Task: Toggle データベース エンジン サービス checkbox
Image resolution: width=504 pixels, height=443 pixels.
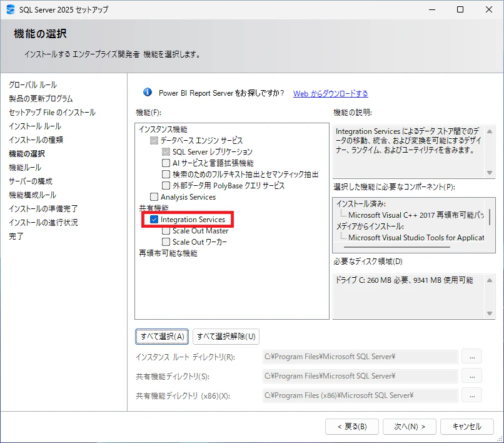Action: (x=154, y=141)
